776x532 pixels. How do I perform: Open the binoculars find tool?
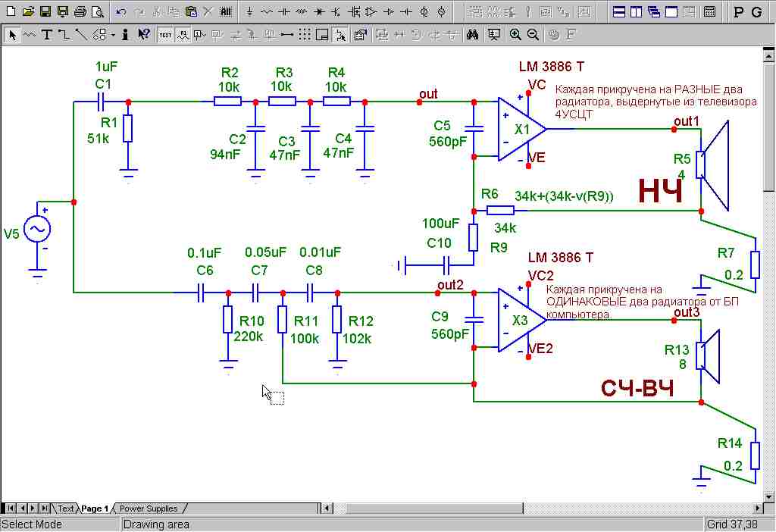tap(473, 35)
